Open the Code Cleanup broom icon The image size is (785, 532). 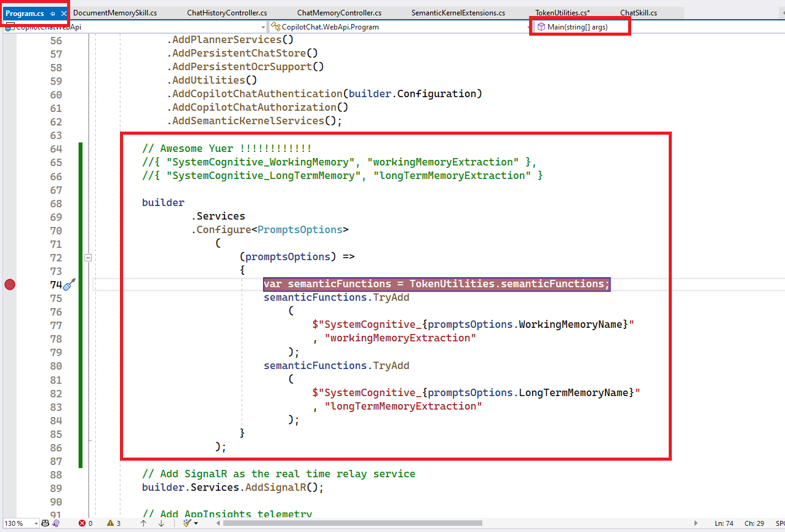coord(186,523)
